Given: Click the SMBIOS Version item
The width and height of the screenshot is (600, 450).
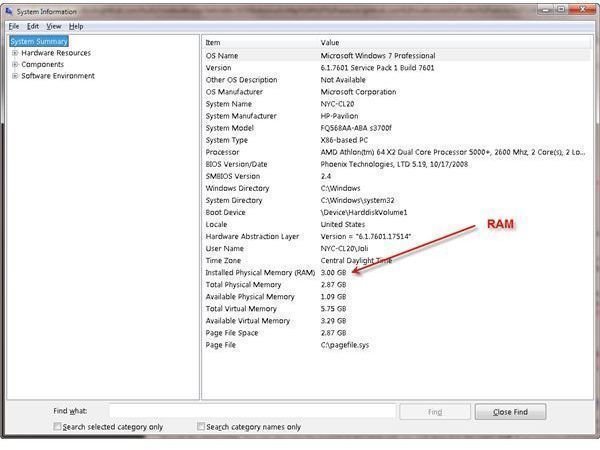Looking at the screenshot, I should coord(233,176).
